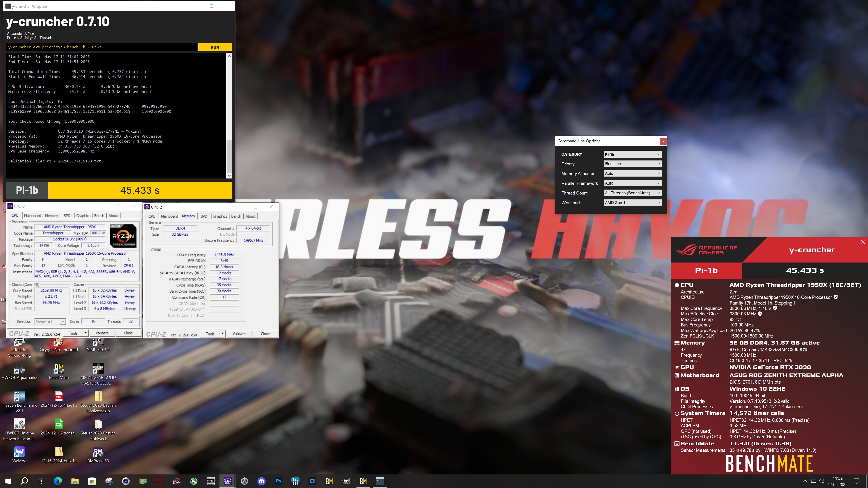Open the Heaven Benchmark v2.1 desktop icon
The height and width of the screenshot is (488, 868).
click(19, 402)
